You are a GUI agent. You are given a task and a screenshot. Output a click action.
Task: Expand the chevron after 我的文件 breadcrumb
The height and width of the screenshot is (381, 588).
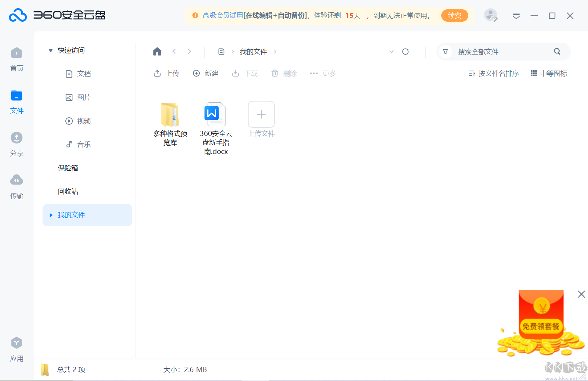(275, 52)
